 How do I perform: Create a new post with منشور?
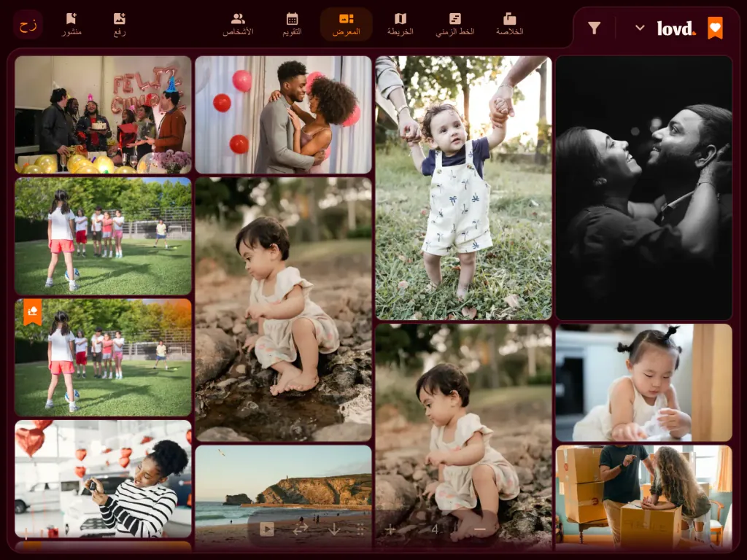[x=71, y=24]
